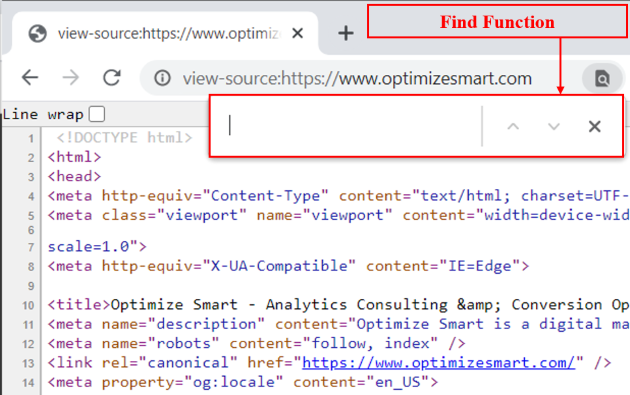Click the address bar URL text
This screenshot has height=395, width=630.
[x=357, y=78]
